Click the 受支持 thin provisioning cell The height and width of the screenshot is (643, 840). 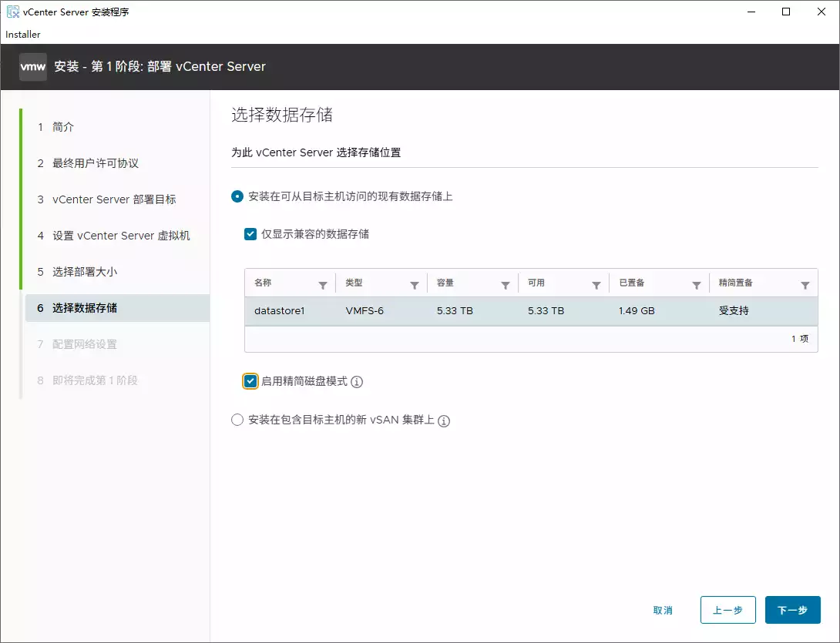pyautogui.click(x=734, y=310)
